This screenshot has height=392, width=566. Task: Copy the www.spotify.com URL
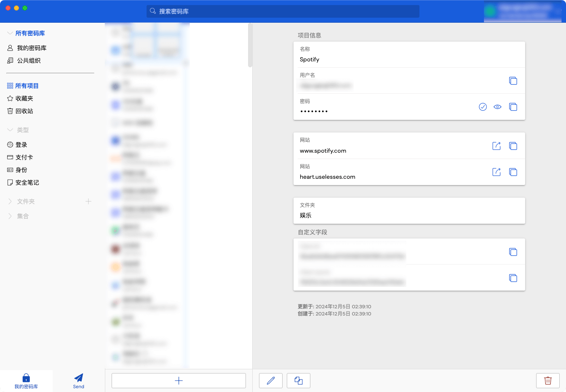click(x=513, y=146)
